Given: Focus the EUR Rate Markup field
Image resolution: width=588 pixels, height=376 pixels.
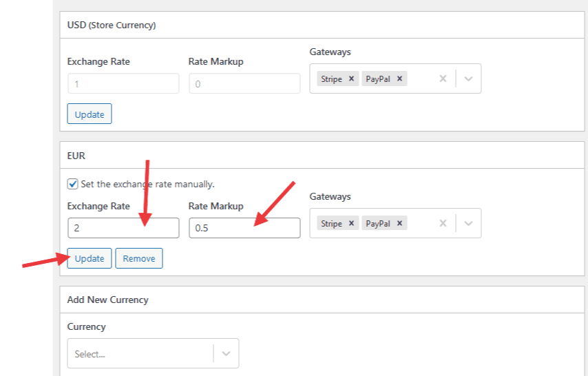Looking at the screenshot, I should tap(244, 228).
